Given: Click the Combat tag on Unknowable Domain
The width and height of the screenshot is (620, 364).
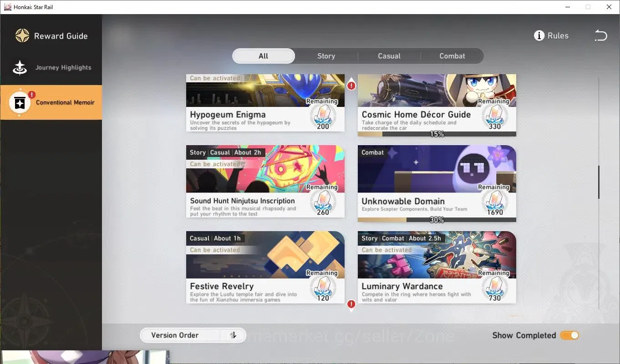Looking at the screenshot, I should pos(372,152).
